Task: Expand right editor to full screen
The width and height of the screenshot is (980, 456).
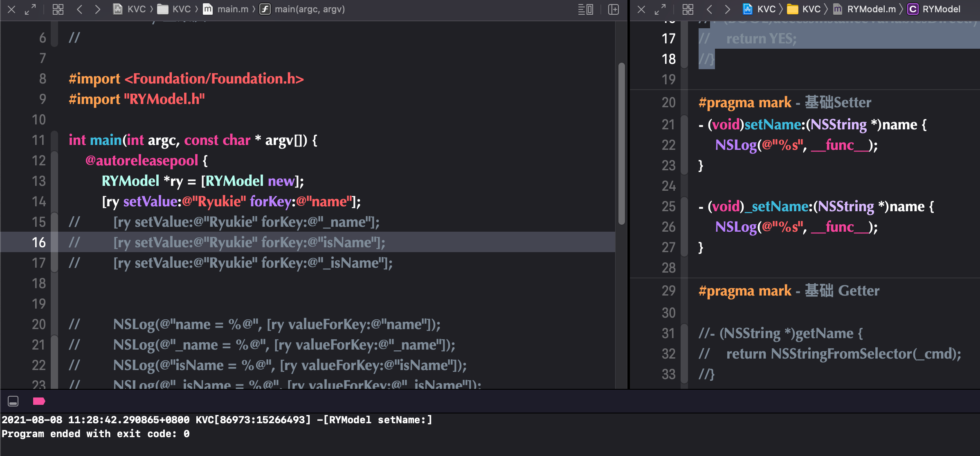Action: pyautogui.click(x=660, y=9)
